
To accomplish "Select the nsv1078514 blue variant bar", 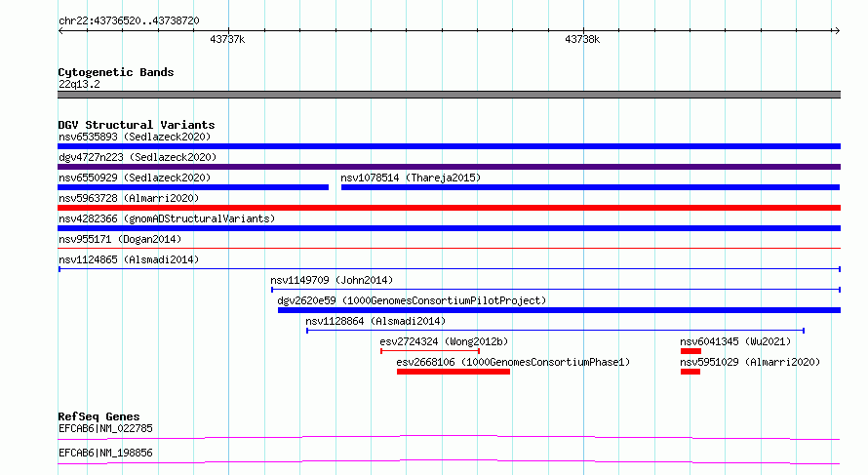I will pos(591,187).
